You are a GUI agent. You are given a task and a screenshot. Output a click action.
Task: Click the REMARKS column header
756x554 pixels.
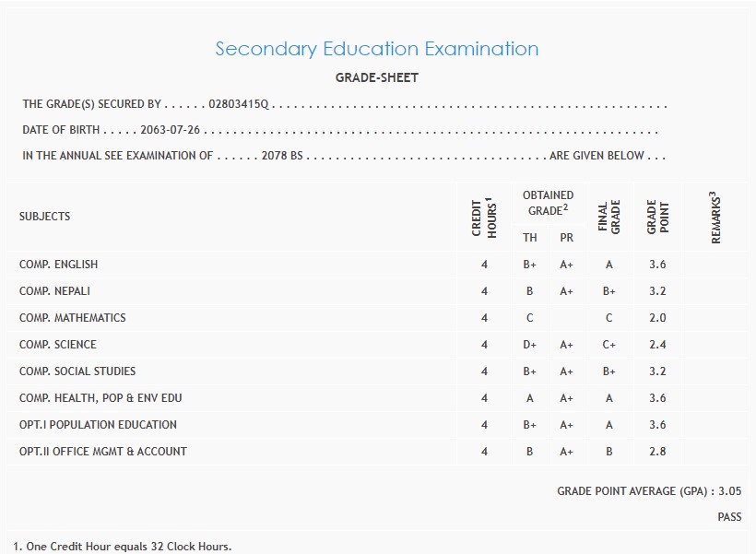715,218
